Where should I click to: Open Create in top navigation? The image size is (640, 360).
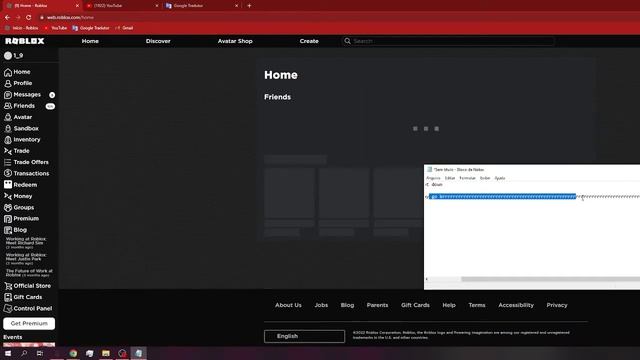309,41
